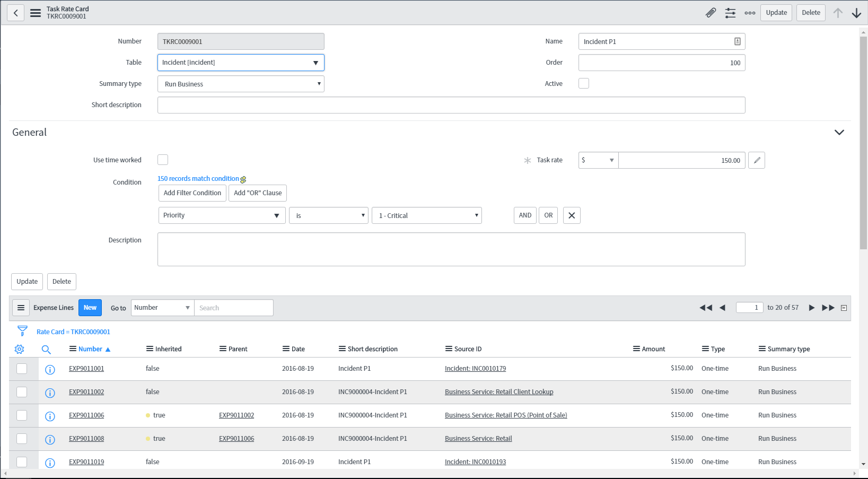Click the pencil edit icon beside Task rate
868x479 pixels.
pos(757,160)
